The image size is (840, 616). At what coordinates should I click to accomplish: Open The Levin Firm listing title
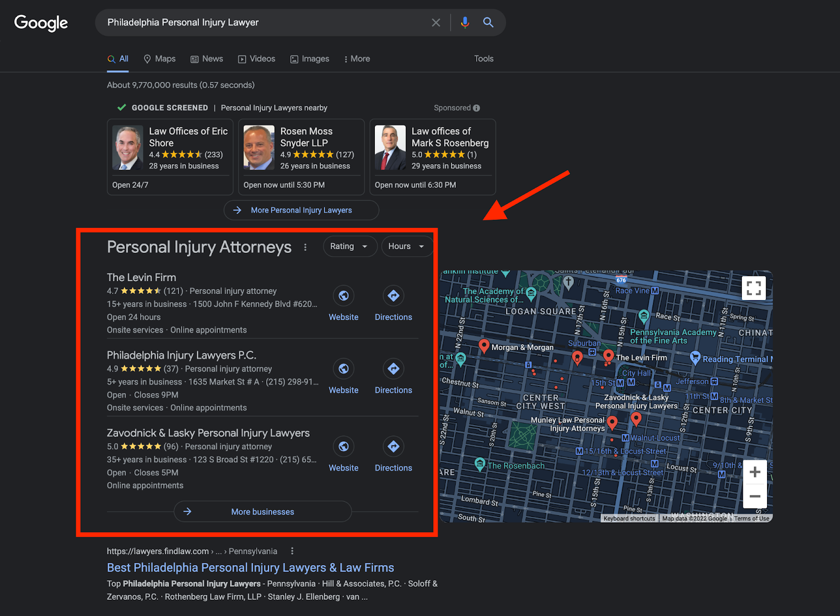point(142,277)
